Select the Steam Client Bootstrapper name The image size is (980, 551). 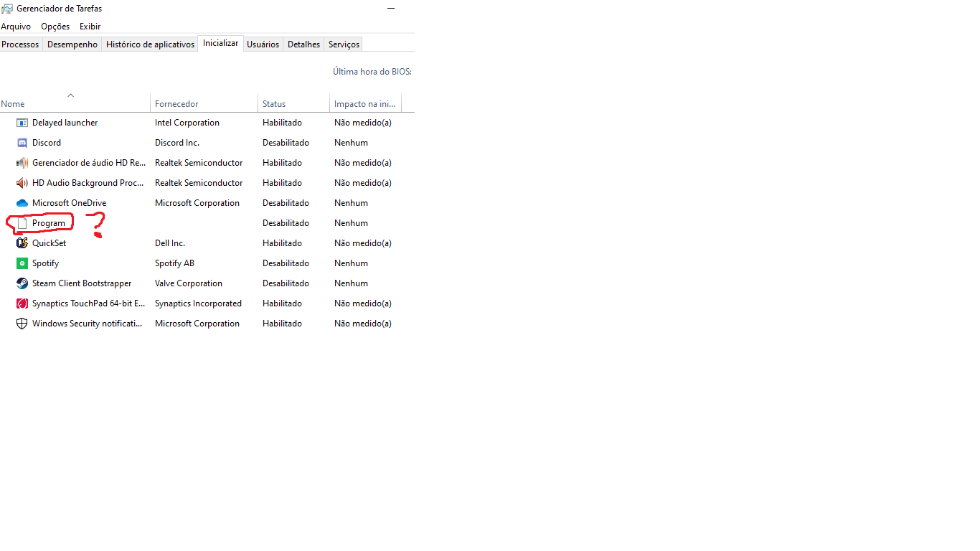pyautogui.click(x=82, y=283)
